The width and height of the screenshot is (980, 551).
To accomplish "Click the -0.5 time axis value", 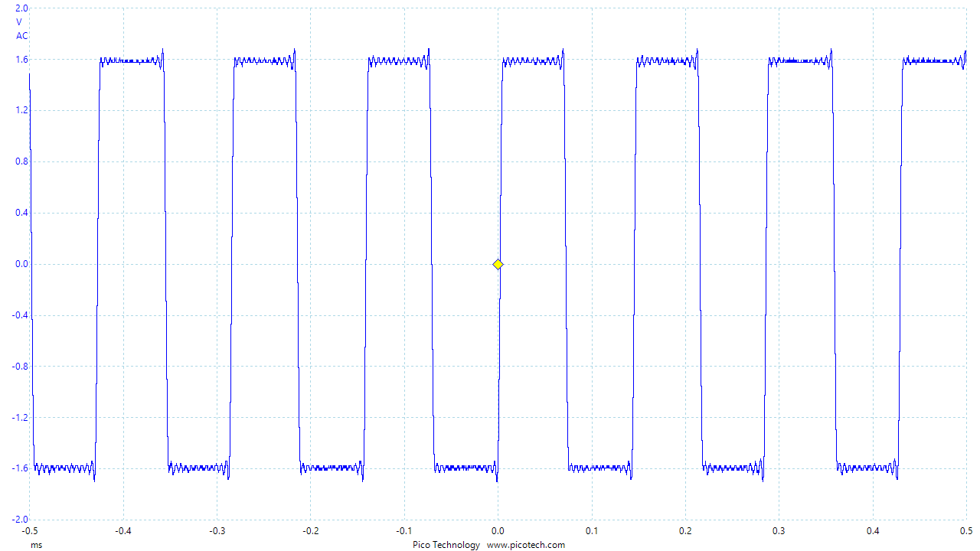I will pyautogui.click(x=29, y=530).
